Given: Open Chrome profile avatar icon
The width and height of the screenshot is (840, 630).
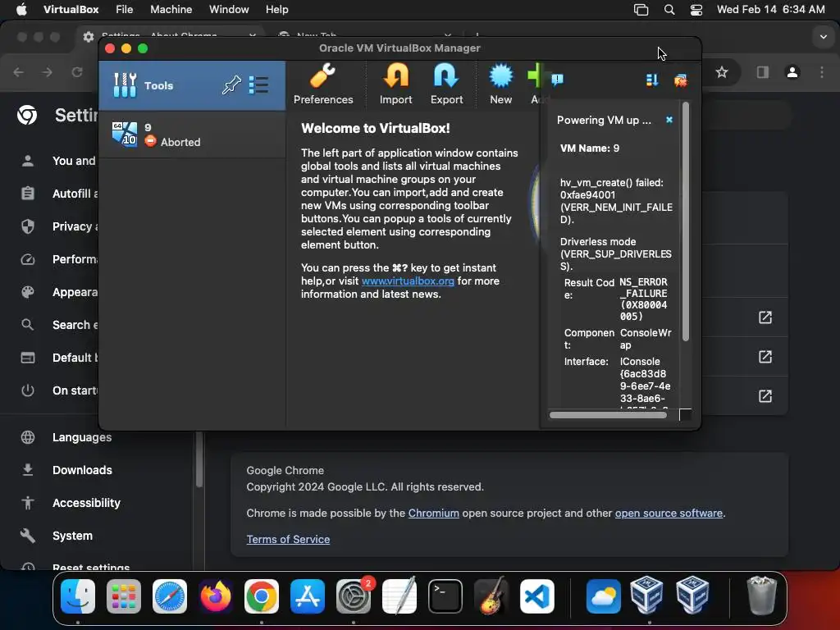Looking at the screenshot, I should coord(792,72).
